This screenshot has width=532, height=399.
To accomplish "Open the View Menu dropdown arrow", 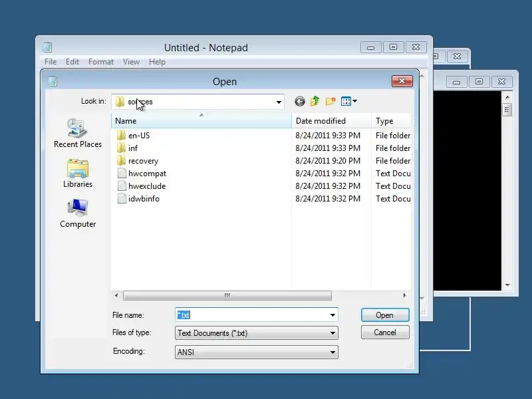I will (x=354, y=101).
